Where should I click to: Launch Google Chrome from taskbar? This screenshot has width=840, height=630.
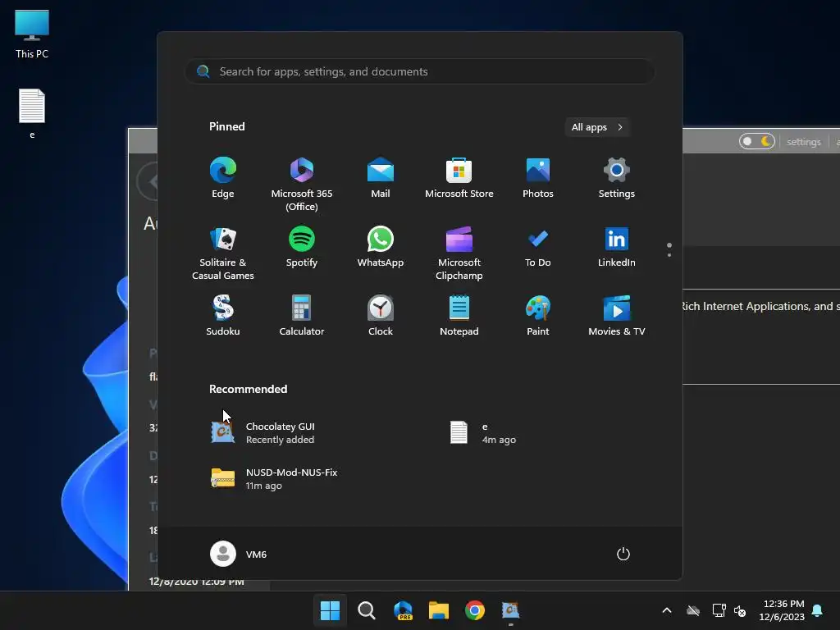[475, 610]
